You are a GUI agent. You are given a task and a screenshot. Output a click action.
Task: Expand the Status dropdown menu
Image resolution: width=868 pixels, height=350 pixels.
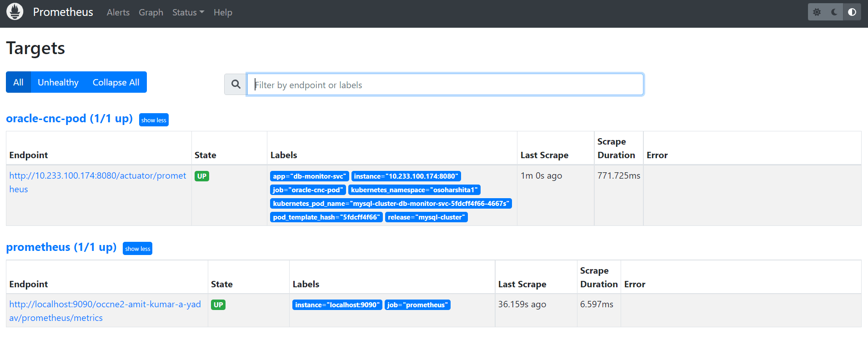coord(188,12)
